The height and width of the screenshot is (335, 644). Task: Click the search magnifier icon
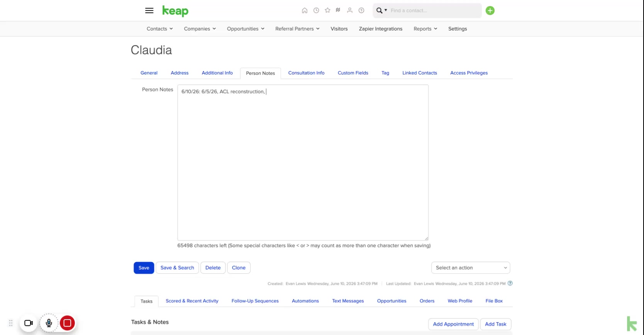380,10
